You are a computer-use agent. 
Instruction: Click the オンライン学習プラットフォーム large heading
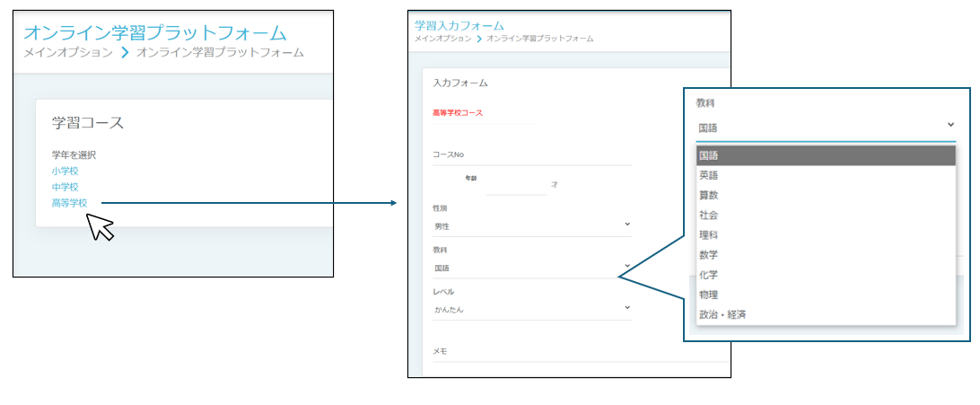coord(155,32)
